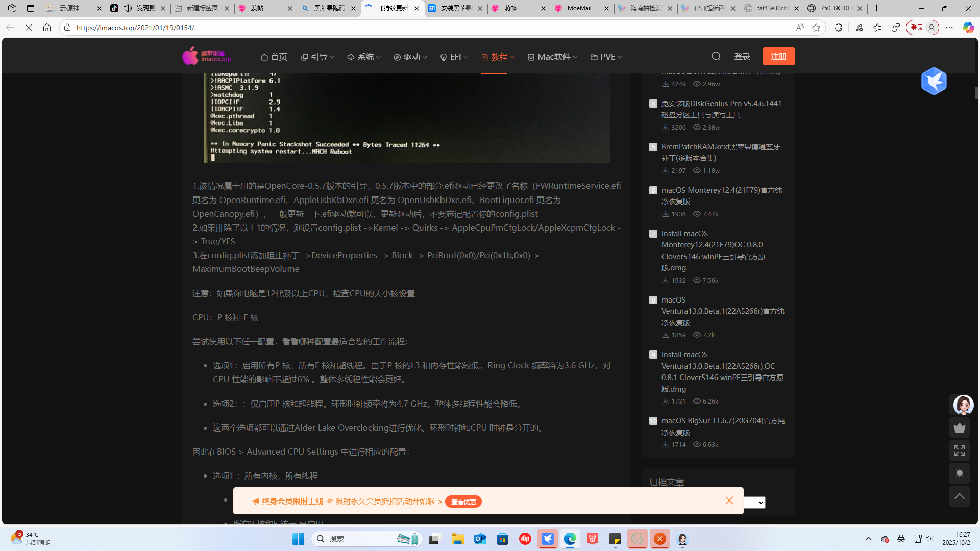Switch to the MoeMail browser tab

point(579,8)
